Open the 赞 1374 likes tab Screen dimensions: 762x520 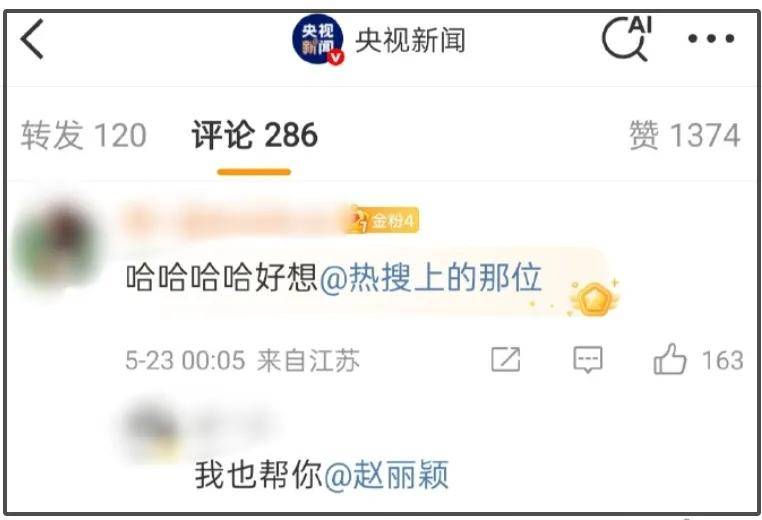[685, 135]
